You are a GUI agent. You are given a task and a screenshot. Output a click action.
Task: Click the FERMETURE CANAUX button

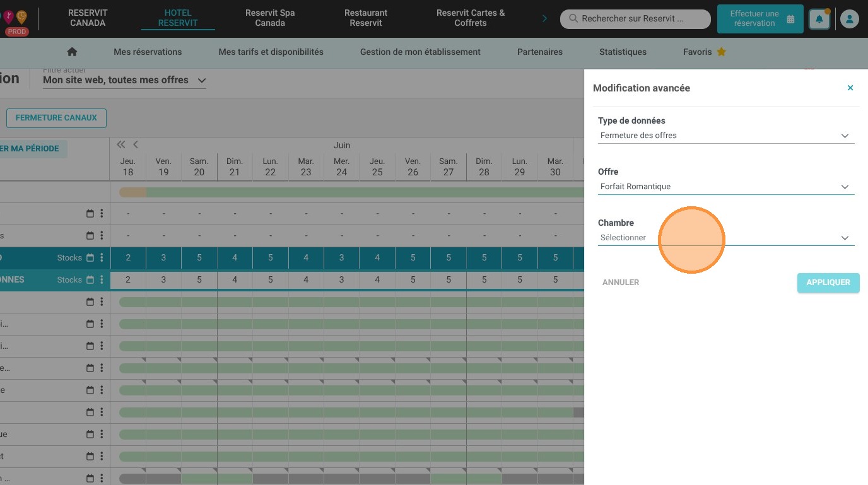click(56, 117)
